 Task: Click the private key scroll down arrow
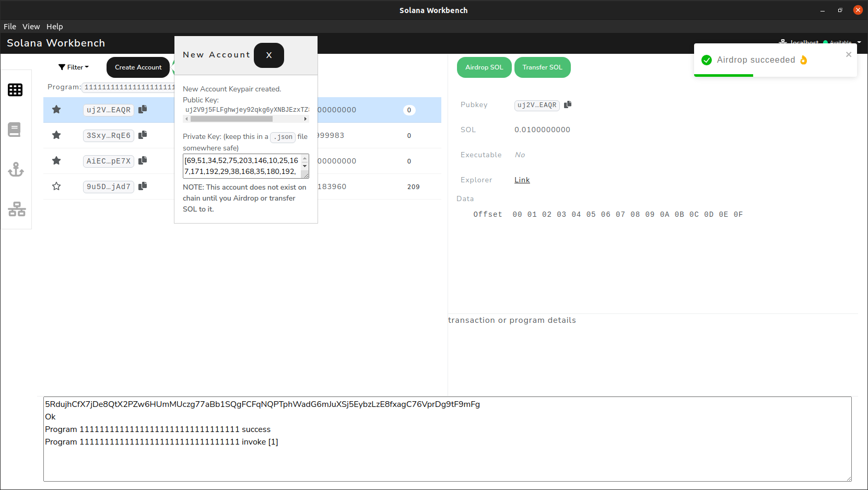[x=305, y=166]
